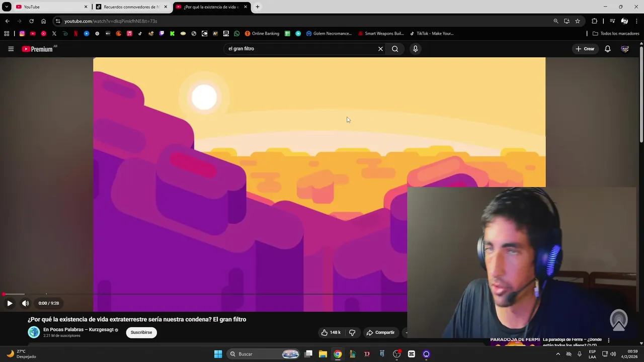Screen dimensions: 644x362
Task: Open the related video's three-dot options menu
Action: (x=608, y=340)
